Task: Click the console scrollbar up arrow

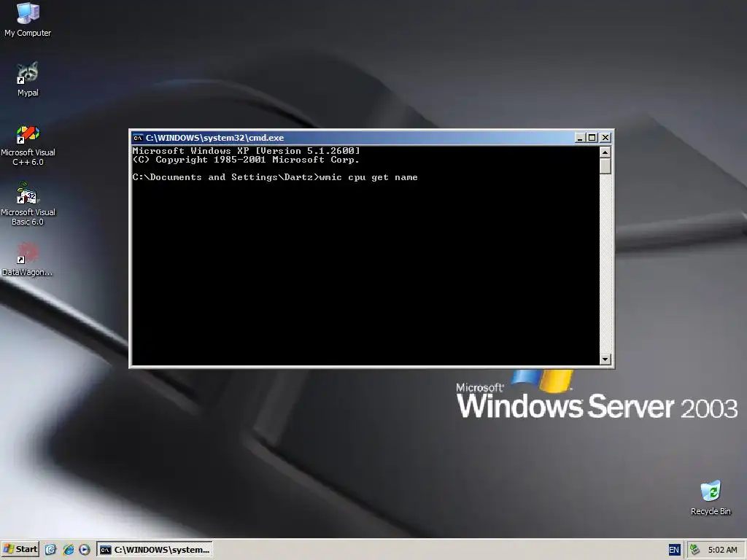Action: 605,152
